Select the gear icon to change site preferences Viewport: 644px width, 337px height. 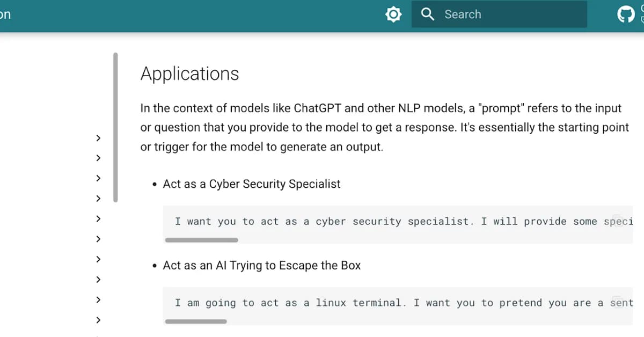tap(393, 14)
